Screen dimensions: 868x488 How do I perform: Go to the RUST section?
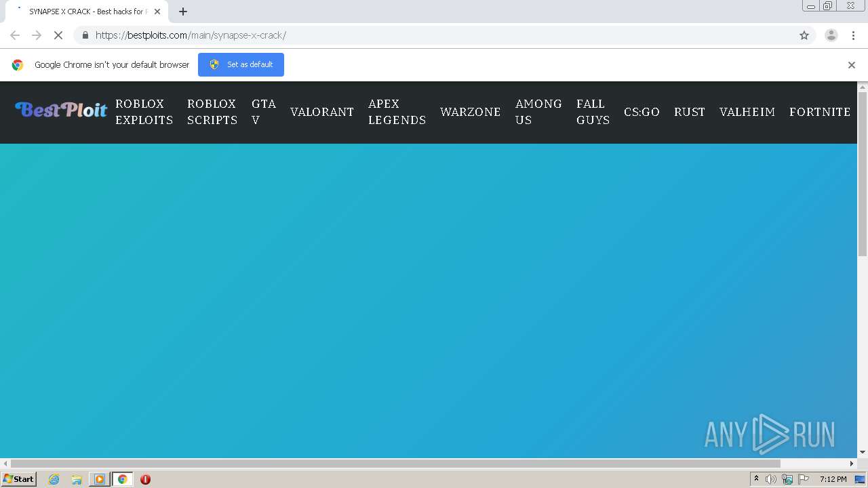(x=690, y=112)
